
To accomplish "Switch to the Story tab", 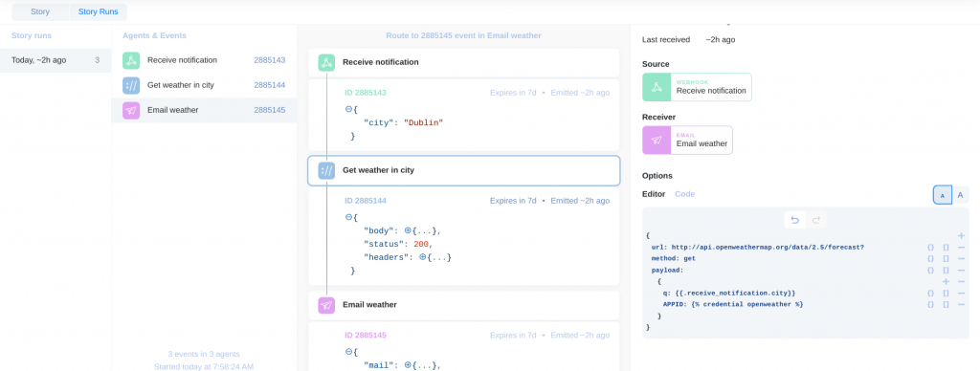I will (x=40, y=11).
